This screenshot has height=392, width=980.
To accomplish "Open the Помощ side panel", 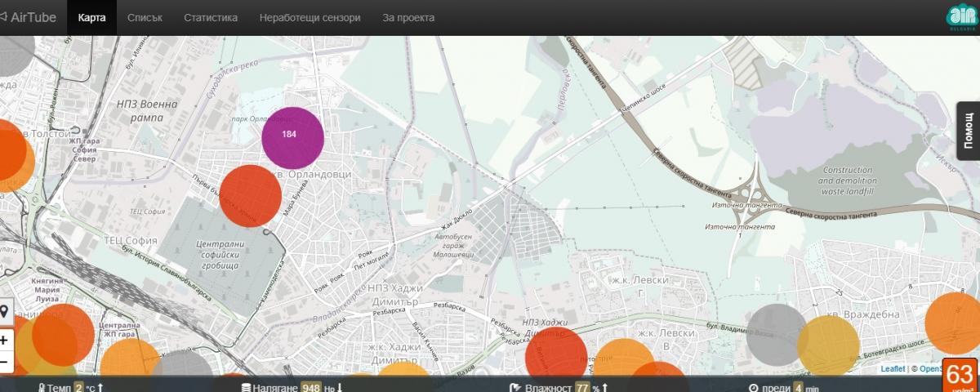I will (969, 131).
